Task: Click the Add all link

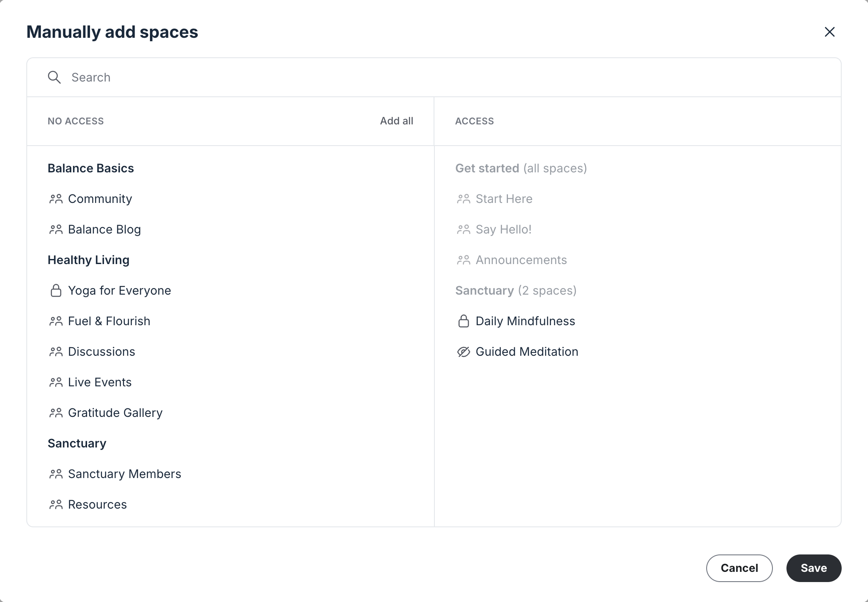Action: pos(396,121)
